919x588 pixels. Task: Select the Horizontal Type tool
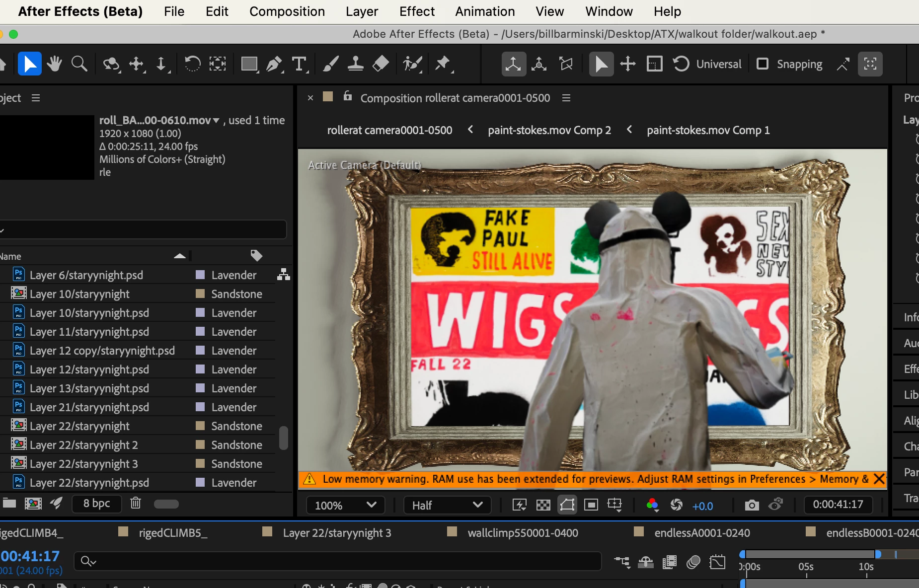pyautogui.click(x=300, y=64)
